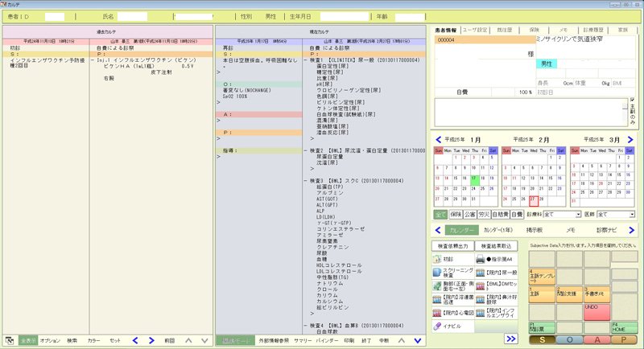Collapse 検査1 【CLINITEK】尿一般 order
The height and width of the screenshot is (349, 644).
pos(306,60)
